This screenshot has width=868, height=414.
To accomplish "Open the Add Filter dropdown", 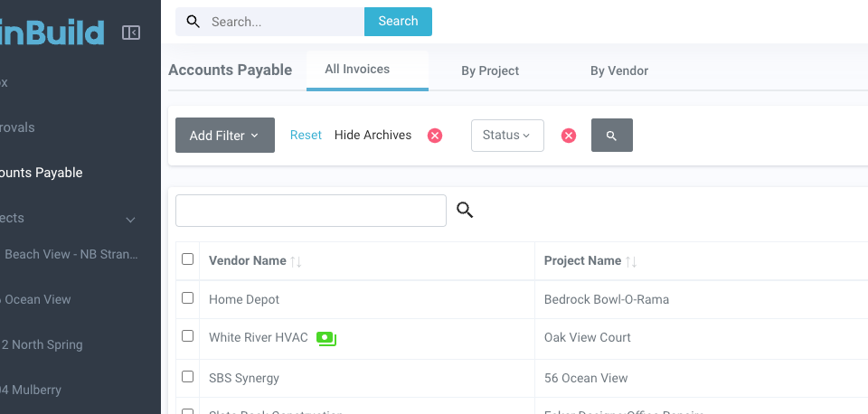I will point(225,136).
